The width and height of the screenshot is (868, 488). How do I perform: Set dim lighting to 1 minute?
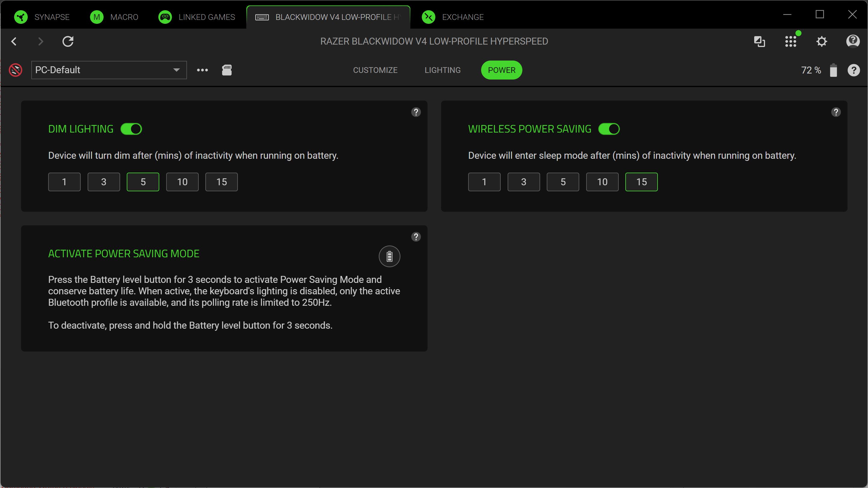64,182
